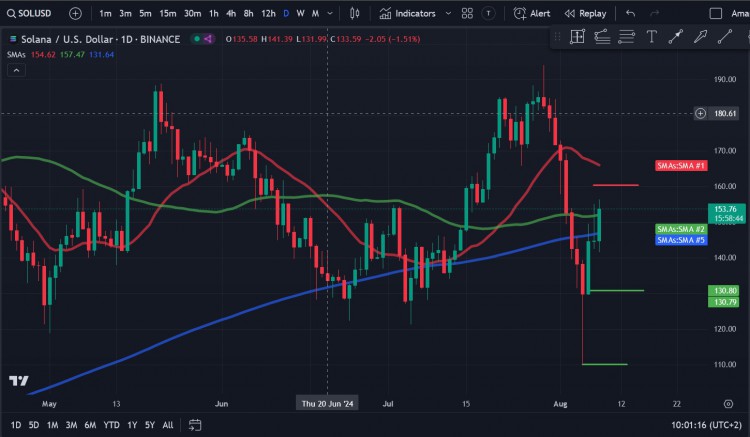Open the timezone menu at 10:01:16 (UTC+2)
This screenshot has height=437, width=750.
pyautogui.click(x=706, y=425)
